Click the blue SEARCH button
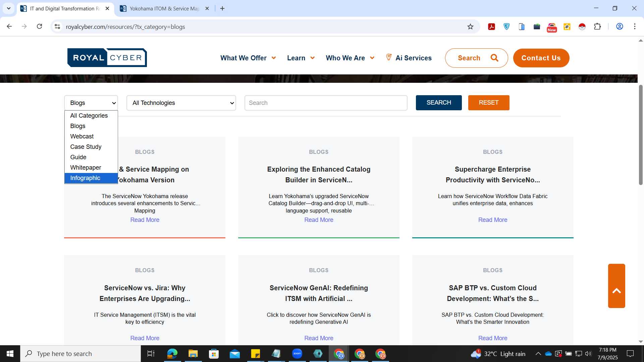 pyautogui.click(x=439, y=103)
